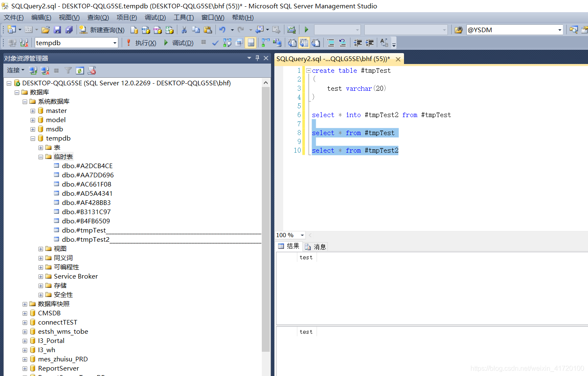The height and width of the screenshot is (376, 588).
Task: Switch to the 结果 results tab
Action: click(289, 246)
